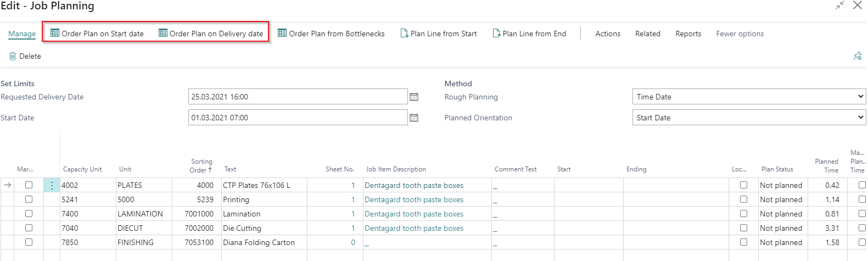Mark the LAMINATION row checkbox
Viewport: 868px width, 261px height.
29,214
